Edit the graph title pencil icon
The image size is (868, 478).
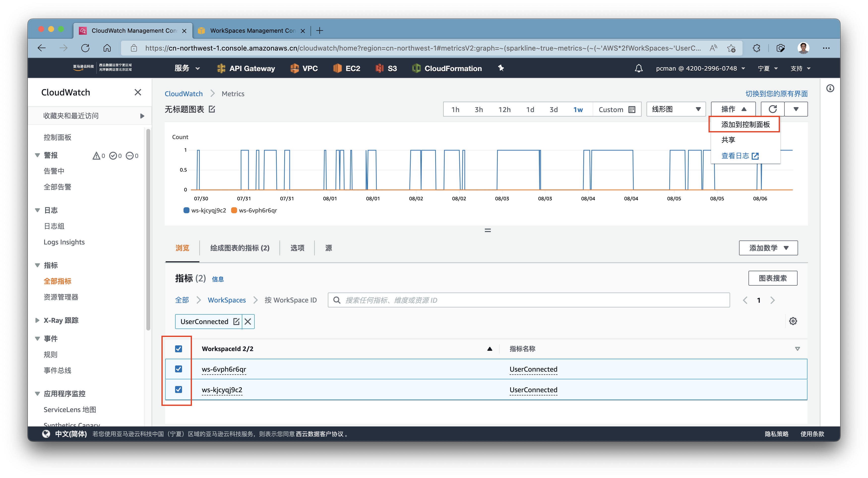(x=212, y=109)
